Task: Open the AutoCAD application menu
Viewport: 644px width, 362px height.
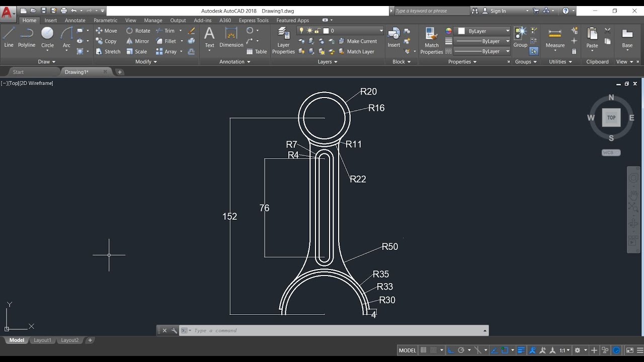Action: click(x=7, y=13)
